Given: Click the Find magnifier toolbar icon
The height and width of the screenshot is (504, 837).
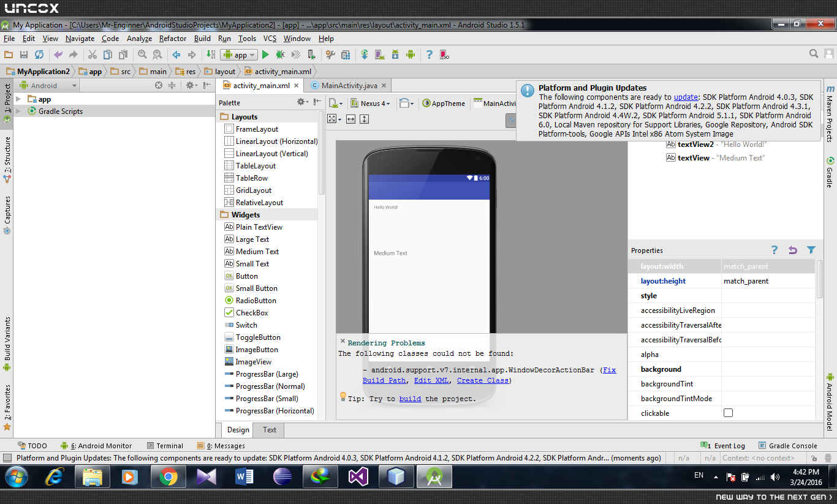Looking at the screenshot, I should pyautogui.click(x=142, y=55).
